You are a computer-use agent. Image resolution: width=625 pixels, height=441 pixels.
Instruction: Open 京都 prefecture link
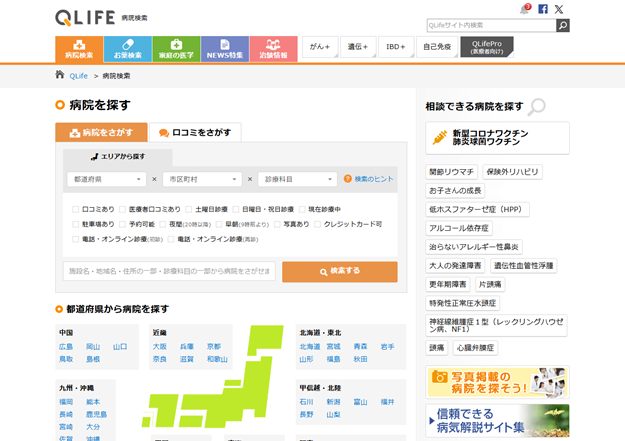tap(214, 346)
